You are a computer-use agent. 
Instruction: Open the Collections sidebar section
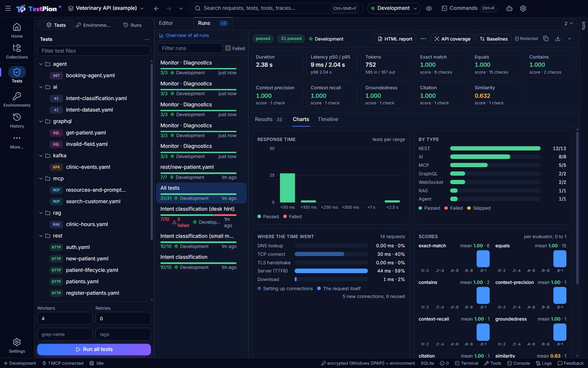click(x=17, y=52)
